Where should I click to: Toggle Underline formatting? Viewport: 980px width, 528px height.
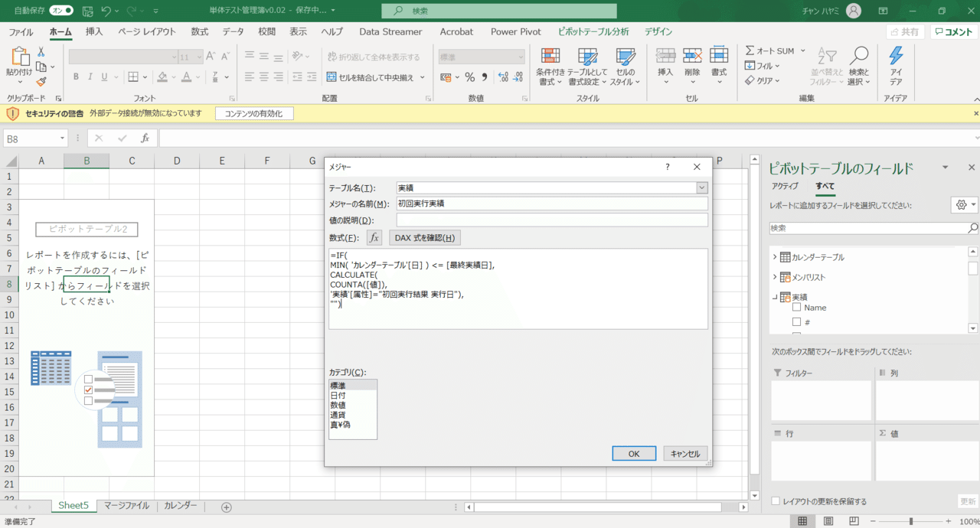coord(106,77)
